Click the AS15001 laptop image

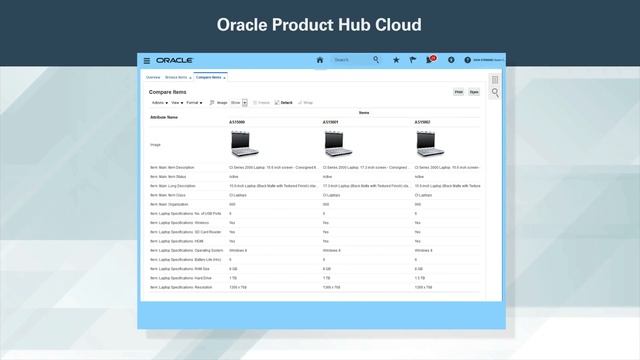point(338,144)
